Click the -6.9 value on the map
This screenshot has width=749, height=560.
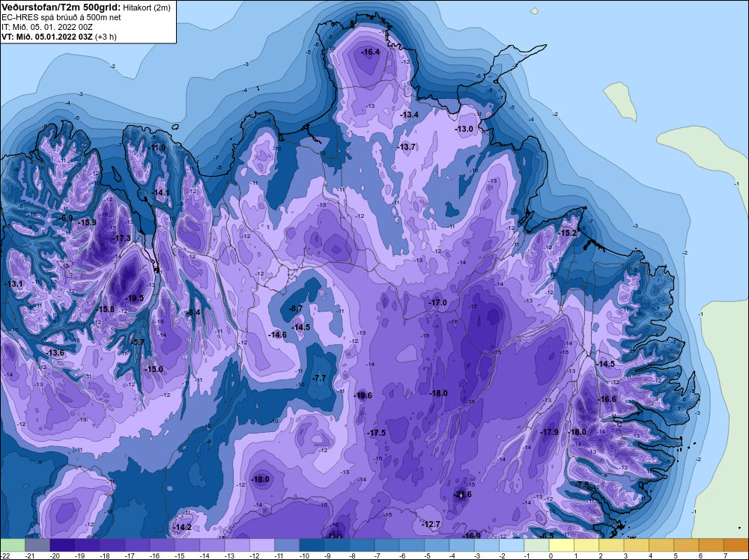[67, 218]
